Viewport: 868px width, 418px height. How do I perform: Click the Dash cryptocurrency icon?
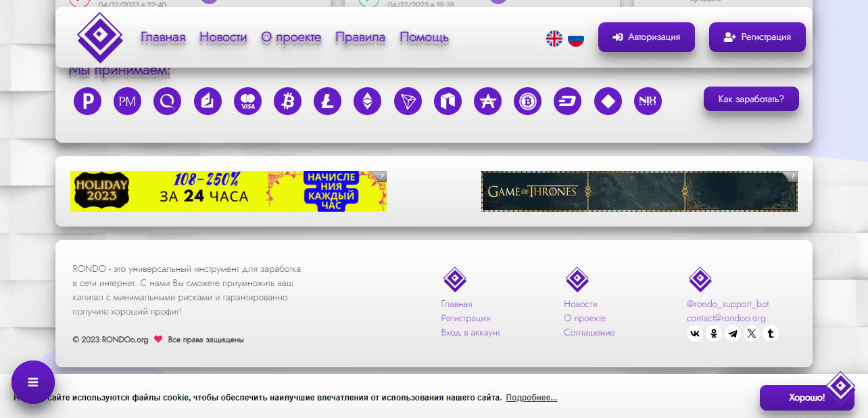pos(567,101)
